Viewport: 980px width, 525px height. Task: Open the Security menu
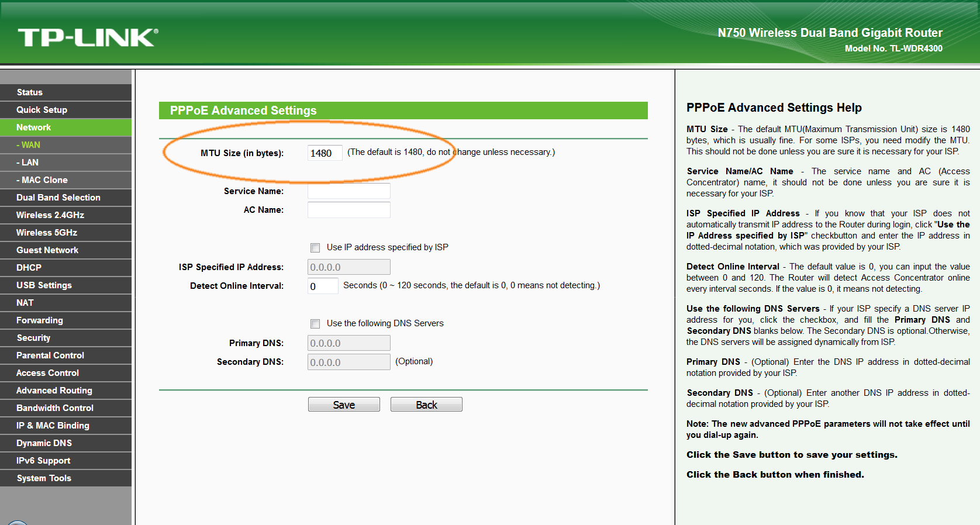pos(65,338)
